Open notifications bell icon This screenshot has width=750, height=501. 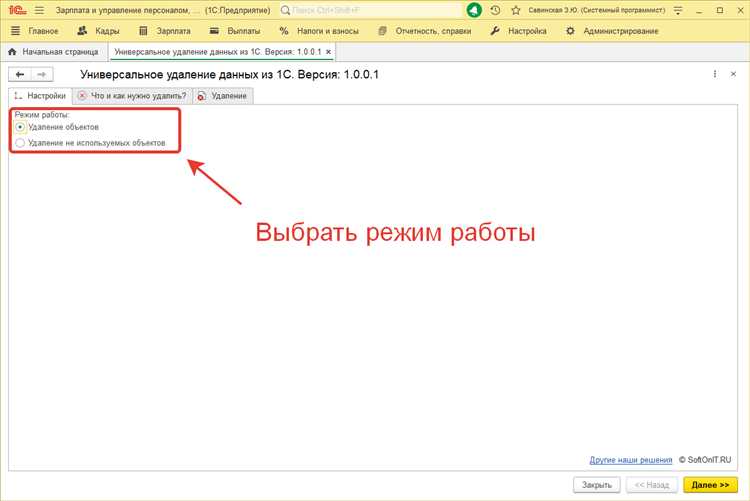[474, 10]
